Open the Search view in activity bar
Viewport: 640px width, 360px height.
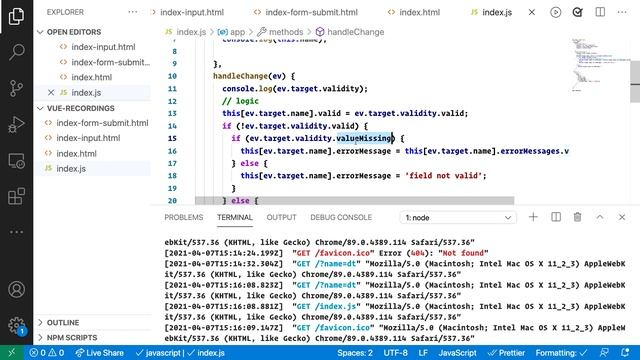pyautogui.click(x=16, y=52)
